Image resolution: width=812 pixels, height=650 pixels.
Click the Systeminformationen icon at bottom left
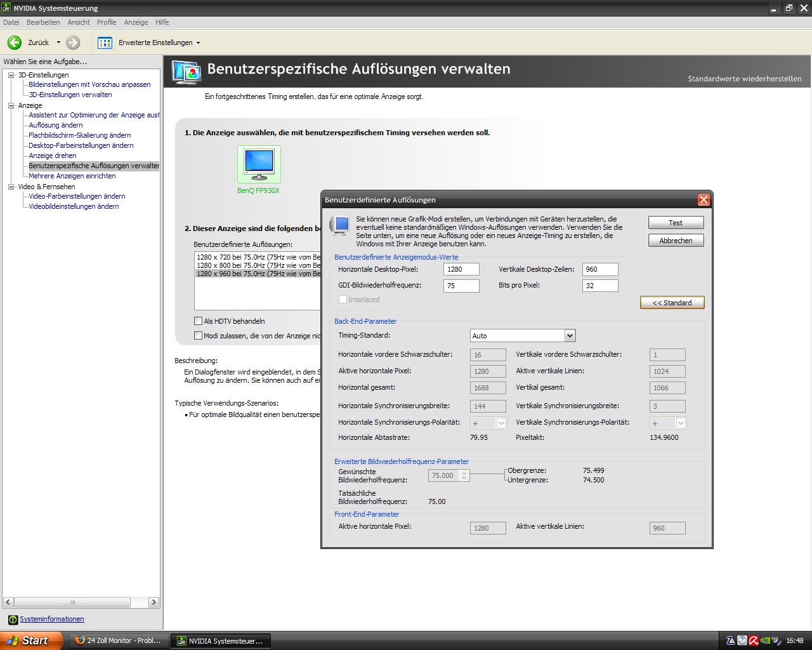tap(13, 620)
